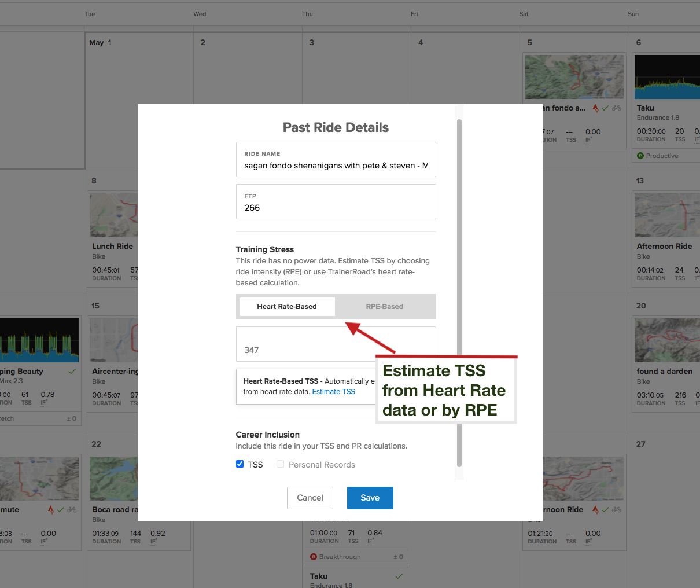Click the green Productive P badge icon
This screenshot has width=700, height=588.
[x=640, y=156]
